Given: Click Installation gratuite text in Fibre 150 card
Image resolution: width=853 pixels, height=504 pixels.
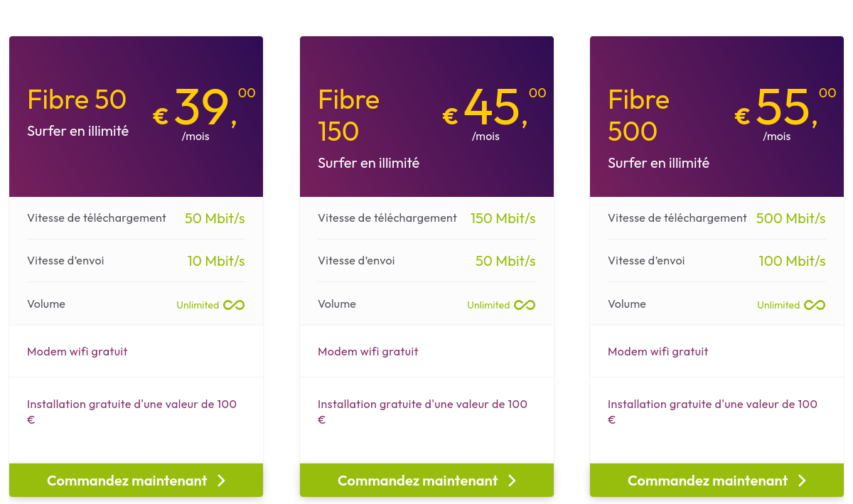Looking at the screenshot, I should click(x=422, y=404).
